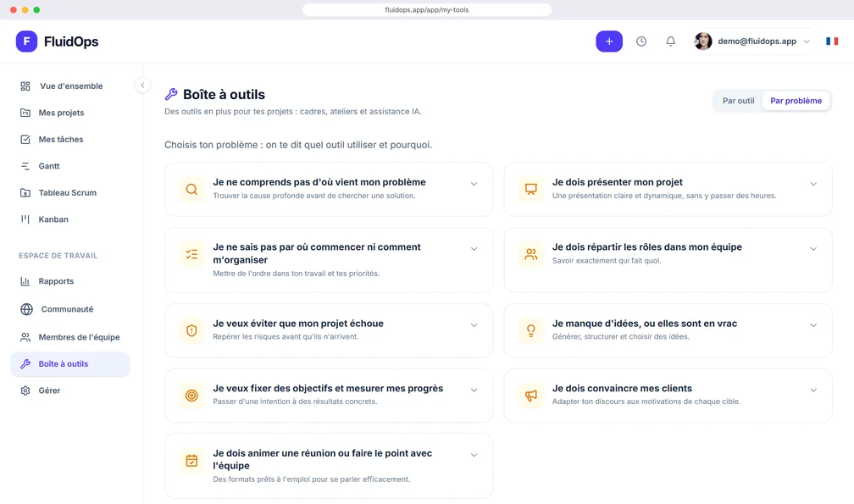Expand "Je ne comprends pas d'où vient mon problème"
The height and width of the screenshot is (504, 854).
pos(474,184)
